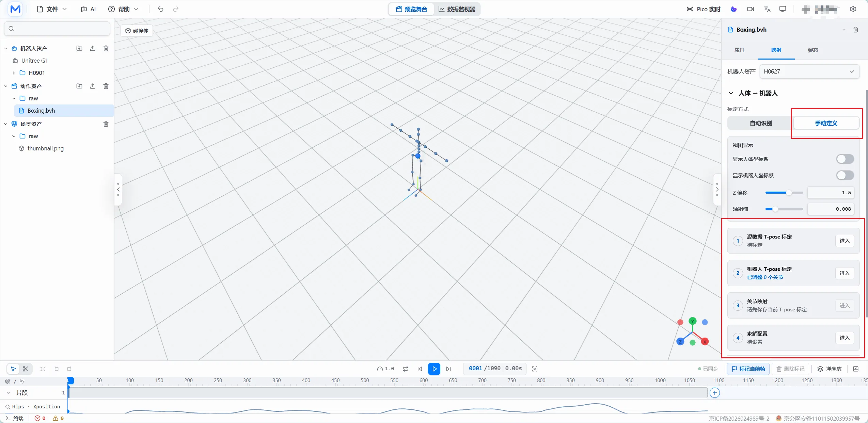Click the language translation icon

click(x=767, y=9)
